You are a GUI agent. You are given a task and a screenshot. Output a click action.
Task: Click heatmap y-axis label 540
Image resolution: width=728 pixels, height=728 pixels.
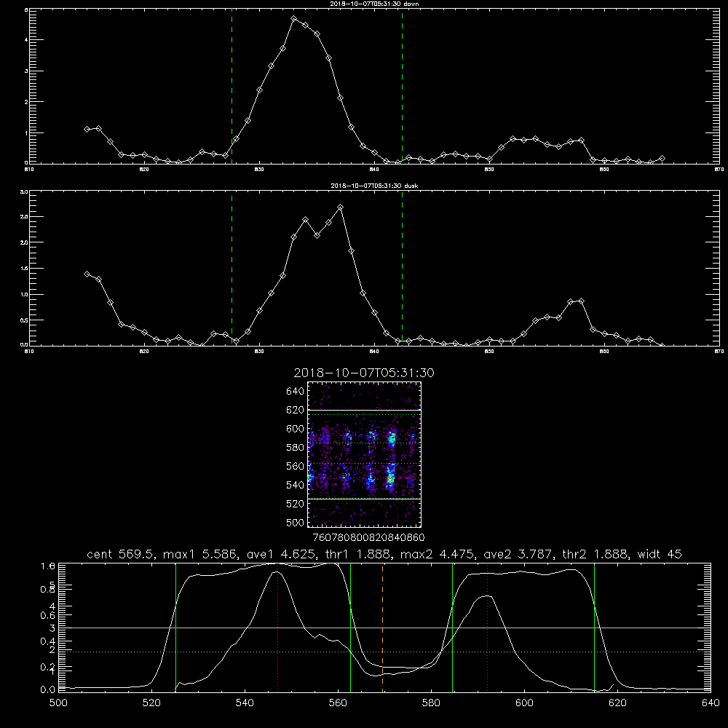click(296, 485)
